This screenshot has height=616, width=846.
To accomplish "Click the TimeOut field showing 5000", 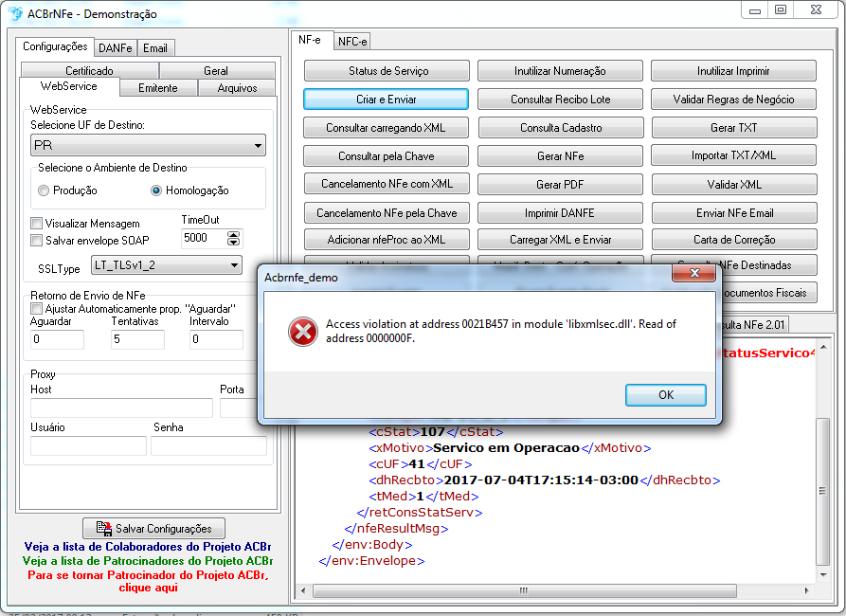I will [204, 238].
